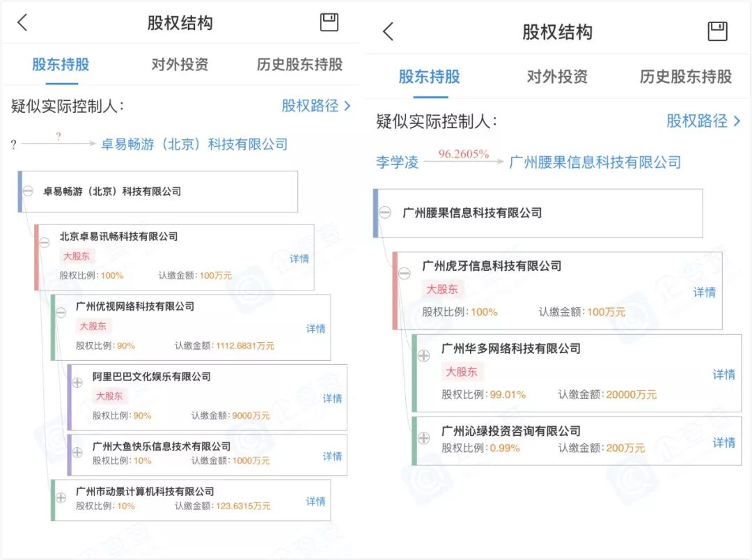
Task: Click 详情 beside 北京卓易讯畅科技有限公司
Action: (298, 259)
